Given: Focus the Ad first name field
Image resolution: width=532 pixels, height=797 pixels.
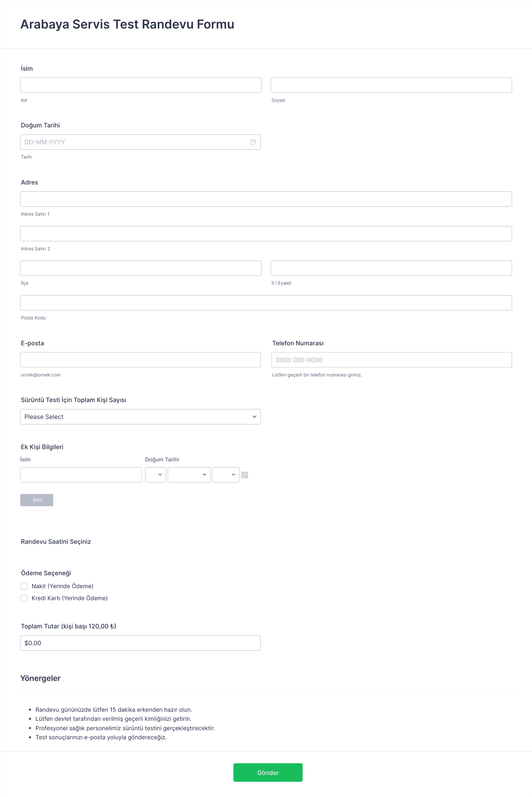Looking at the screenshot, I should (141, 85).
